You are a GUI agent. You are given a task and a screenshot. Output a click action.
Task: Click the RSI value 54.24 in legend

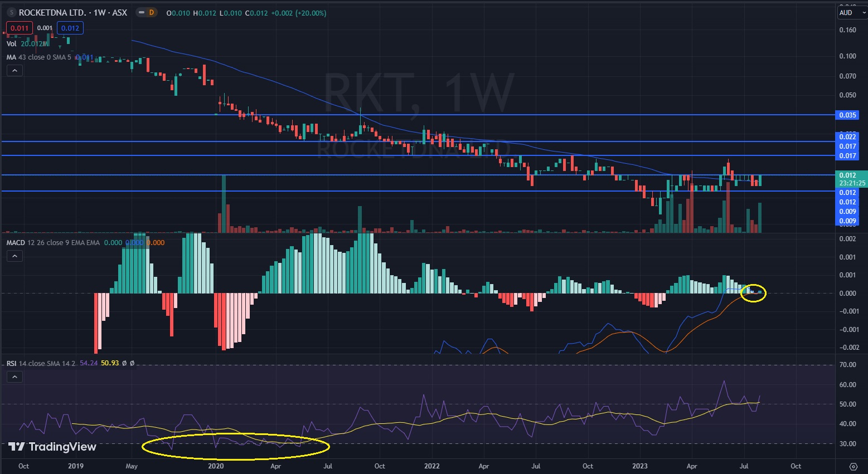(89, 363)
